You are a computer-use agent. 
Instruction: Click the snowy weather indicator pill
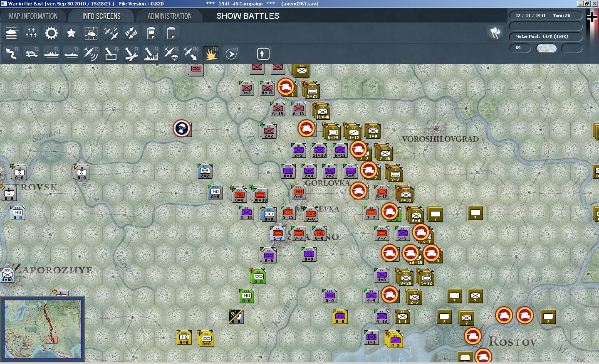pyautogui.click(x=546, y=48)
